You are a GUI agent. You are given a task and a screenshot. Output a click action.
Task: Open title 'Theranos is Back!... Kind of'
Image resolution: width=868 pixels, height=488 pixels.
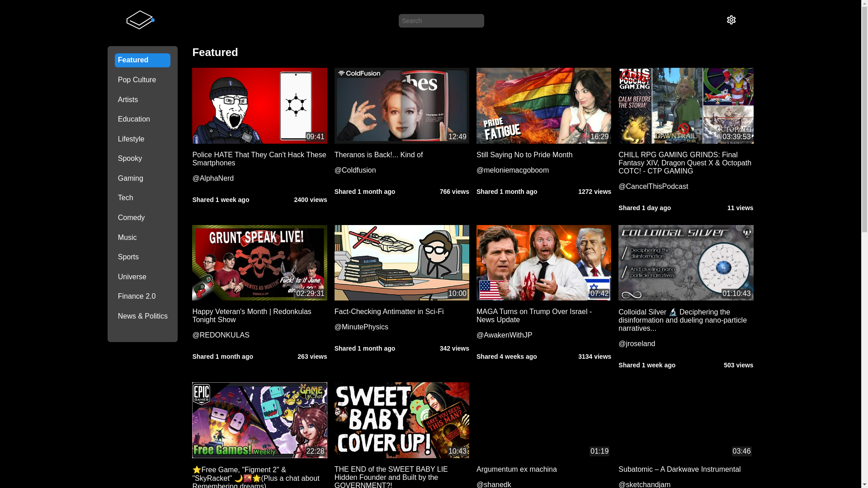click(378, 155)
